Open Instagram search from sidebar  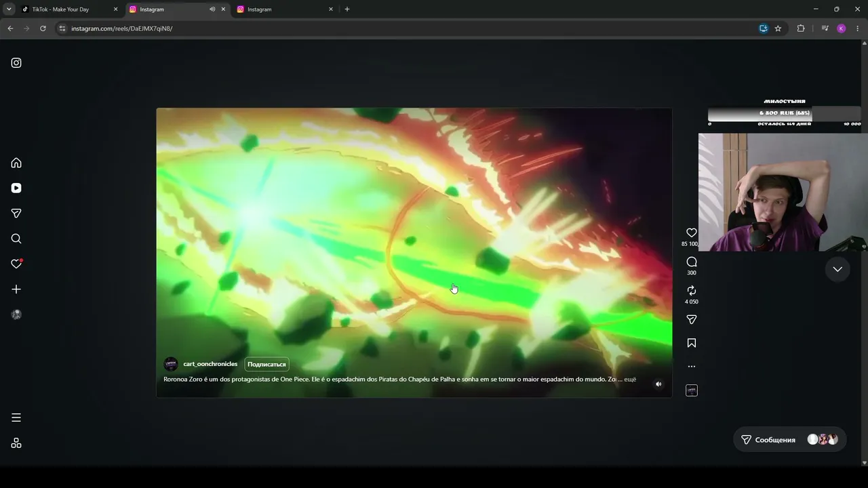coord(16,239)
